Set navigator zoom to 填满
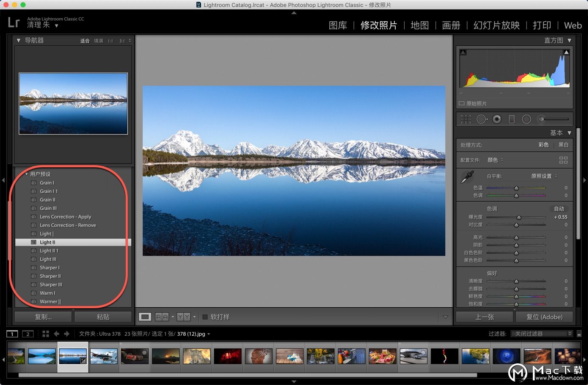The height and width of the screenshot is (385, 588). [98, 41]
